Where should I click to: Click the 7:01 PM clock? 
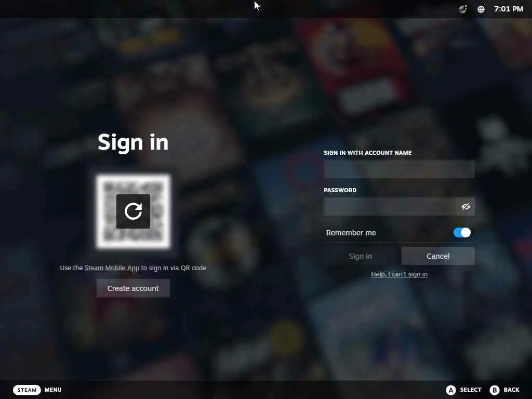[508, 9]
